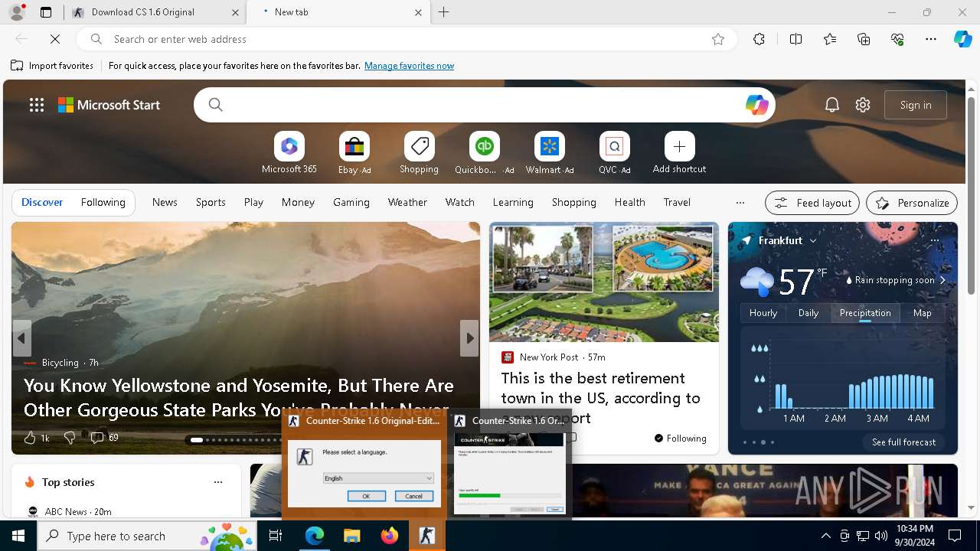Stop loading the page
Screen dimensions: 980x551
(55, 39)
